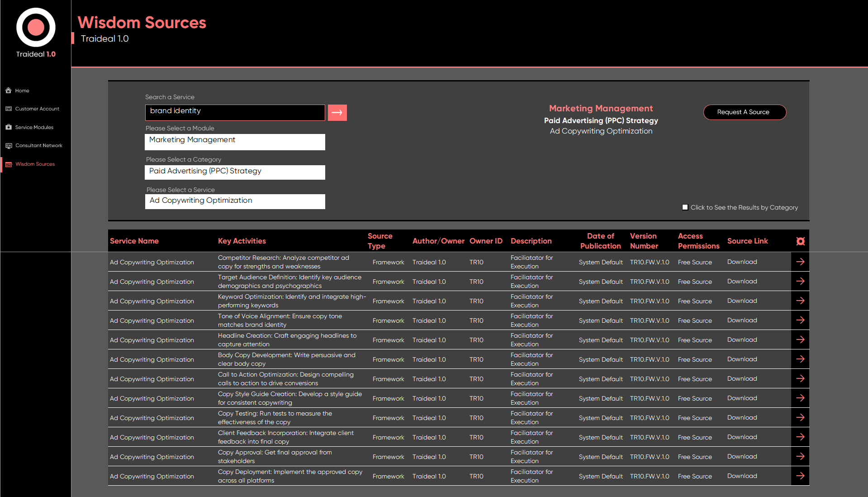Click the settings icon in table header

coord(800,241)
